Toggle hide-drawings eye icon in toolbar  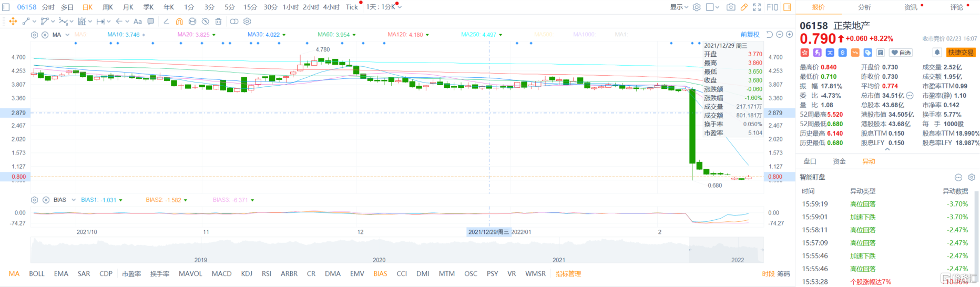pyautogui.click(x=206, y=22)
